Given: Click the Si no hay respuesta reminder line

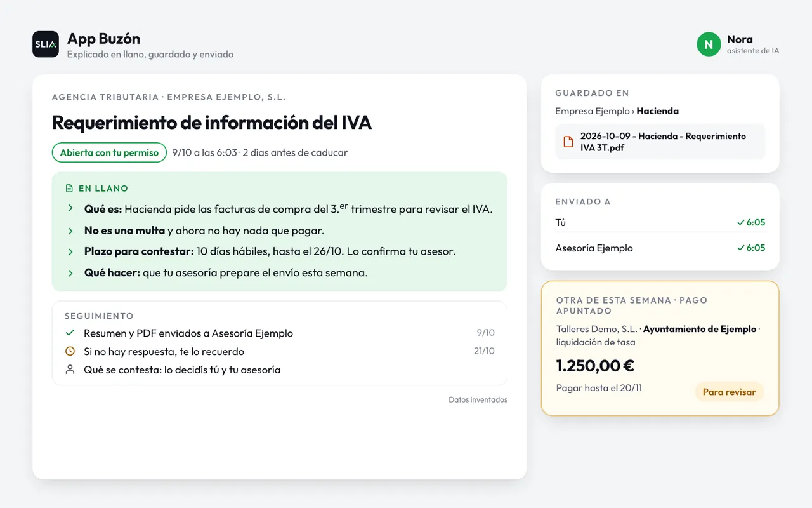Looking at the screenshot, I should [164, 351].
